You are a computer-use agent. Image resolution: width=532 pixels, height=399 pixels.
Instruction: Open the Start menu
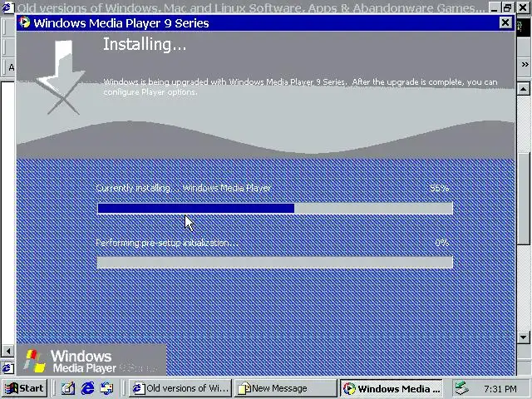point(24,388)
